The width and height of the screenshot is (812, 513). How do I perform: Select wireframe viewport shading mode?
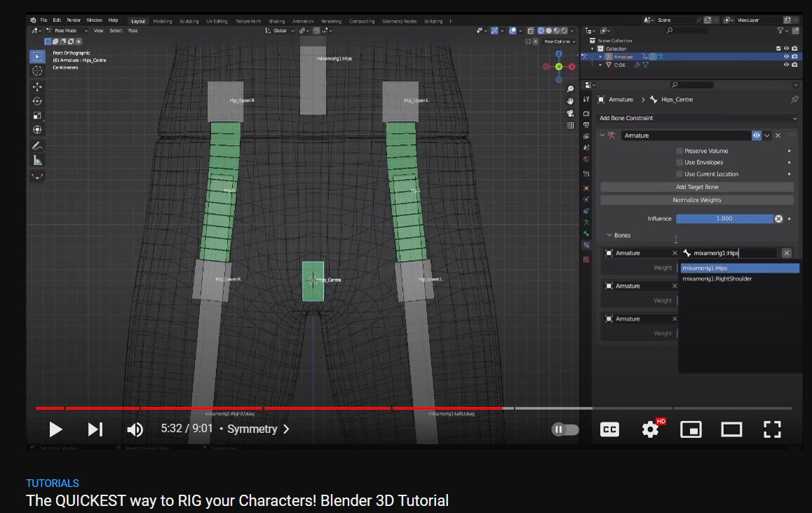[x=541, y=31]
